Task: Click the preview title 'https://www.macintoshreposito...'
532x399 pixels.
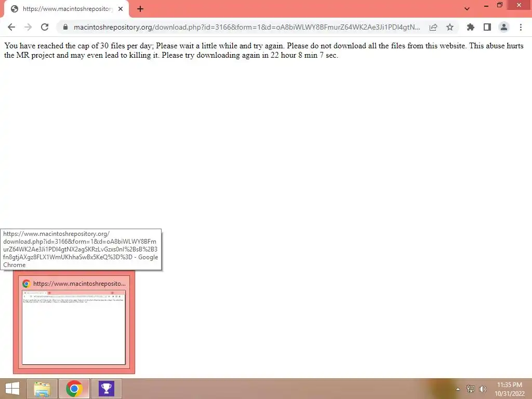Action: pos(79,284)
